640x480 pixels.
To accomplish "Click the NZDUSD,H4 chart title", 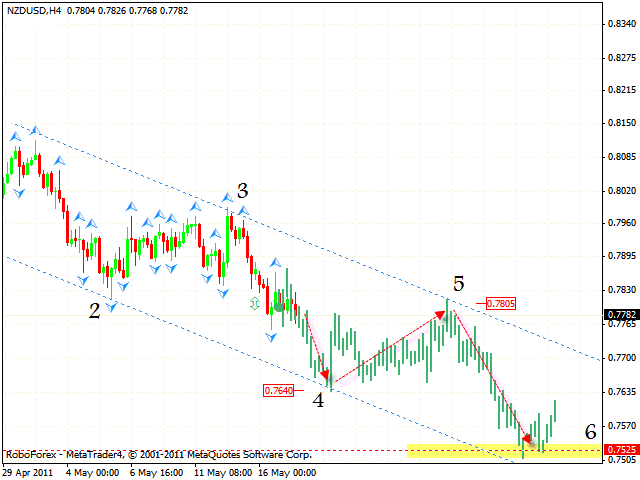I will 32,9.
